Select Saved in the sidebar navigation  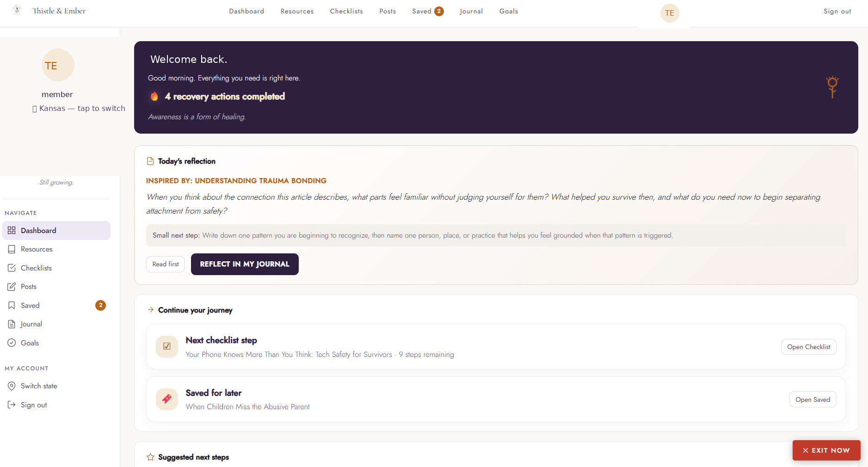56,305
